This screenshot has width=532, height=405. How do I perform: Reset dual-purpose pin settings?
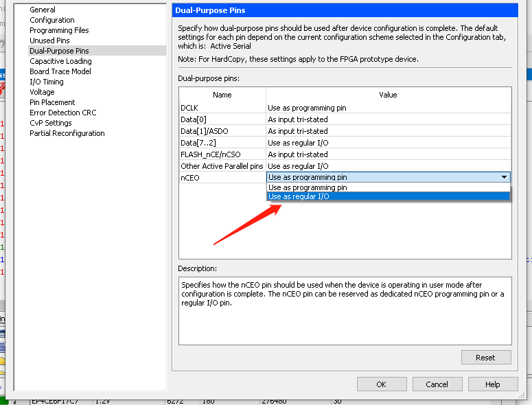(485, 358)
